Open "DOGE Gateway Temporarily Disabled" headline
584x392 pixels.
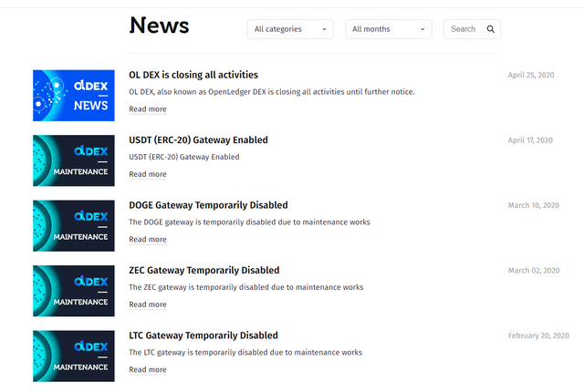[x=208, y=205]
